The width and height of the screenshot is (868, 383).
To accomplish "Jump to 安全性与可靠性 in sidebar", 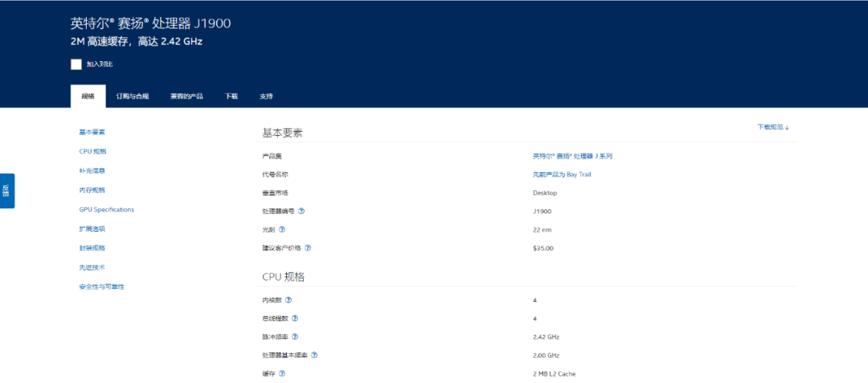I will point(102,286).
